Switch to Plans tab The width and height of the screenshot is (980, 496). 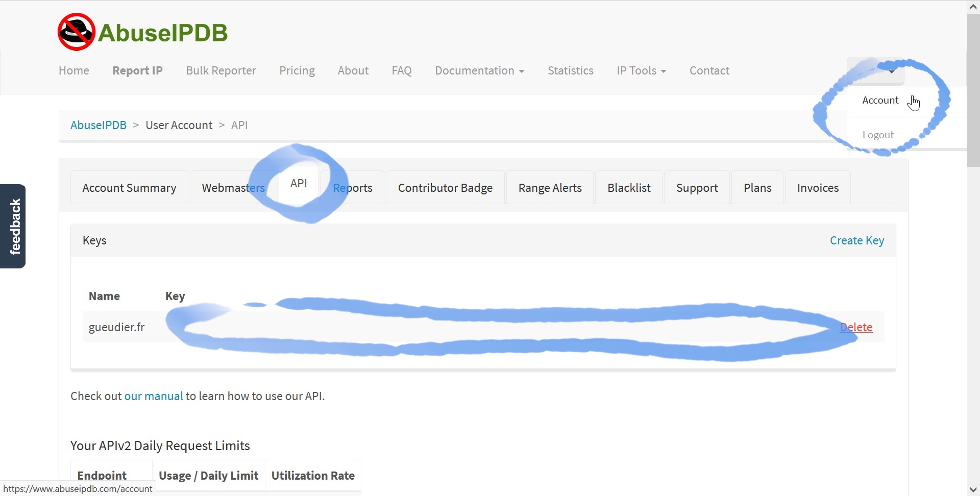point(757,188)
